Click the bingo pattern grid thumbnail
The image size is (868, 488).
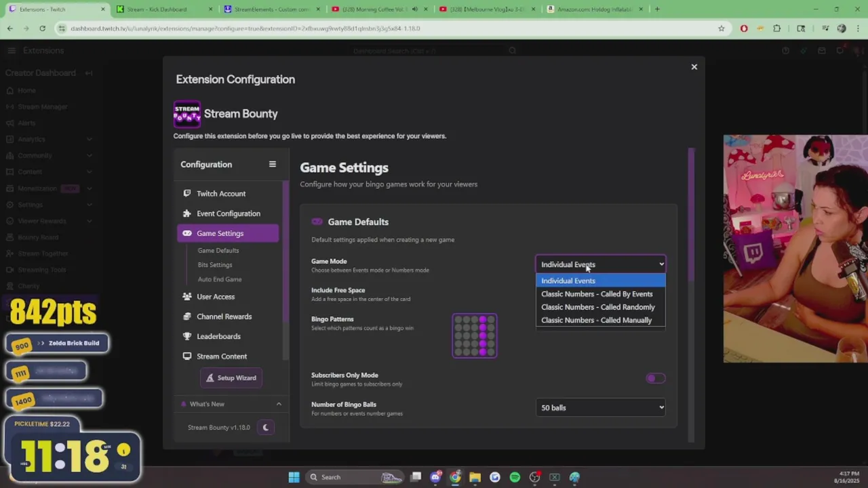click(475, 335)
